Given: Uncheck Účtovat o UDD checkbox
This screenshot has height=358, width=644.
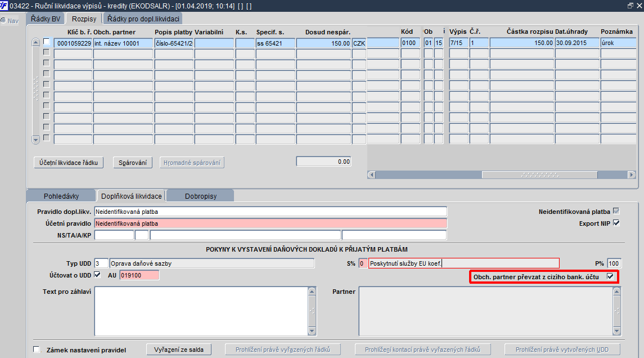Looking at the screenshot, I should click(97, 275).
